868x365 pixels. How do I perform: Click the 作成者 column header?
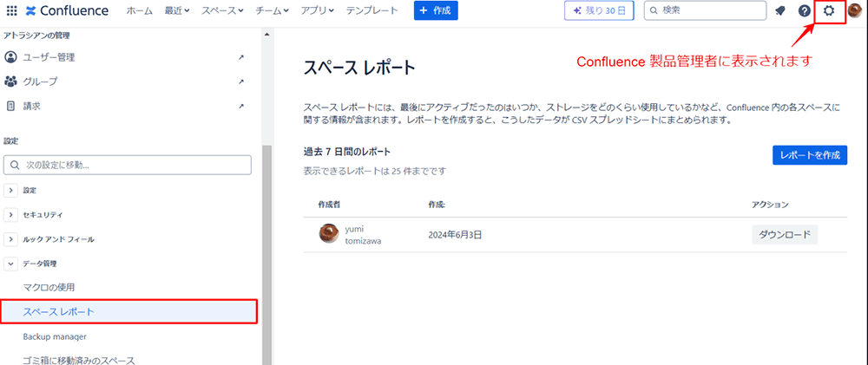point(329,205)
